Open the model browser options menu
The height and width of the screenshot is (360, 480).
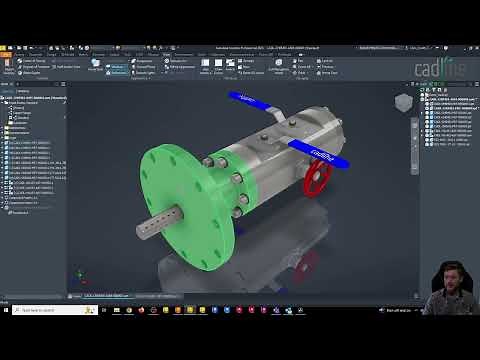[x=63, y=84]
